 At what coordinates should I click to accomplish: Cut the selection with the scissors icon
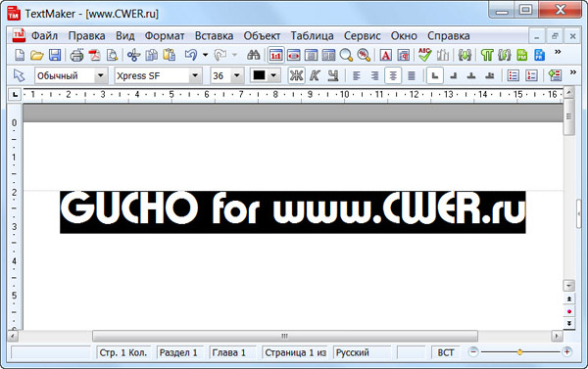pyautogui.click(x=133, y=55)
